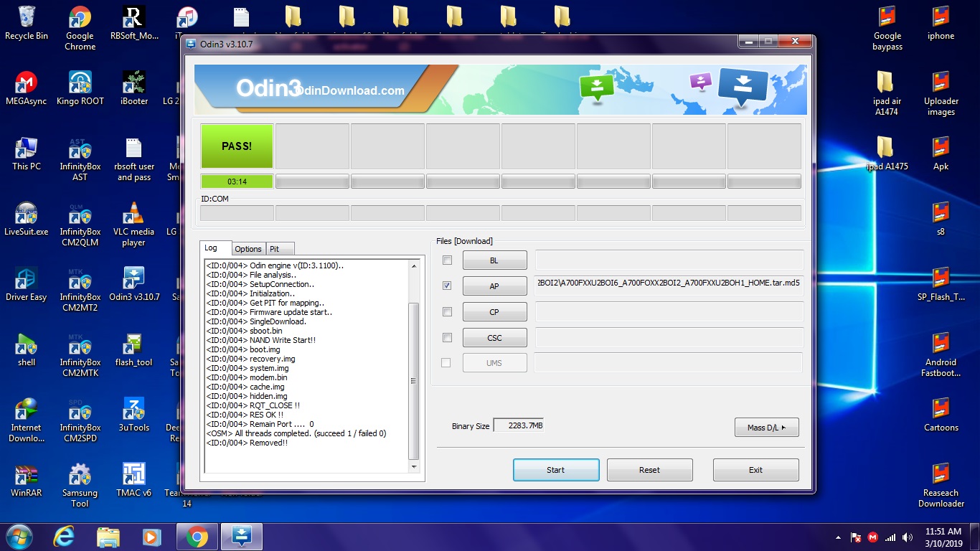Select the SP_Flash_T... desktop icon
The height and width of the screenshot is (551, 980).
pos(941,284)
